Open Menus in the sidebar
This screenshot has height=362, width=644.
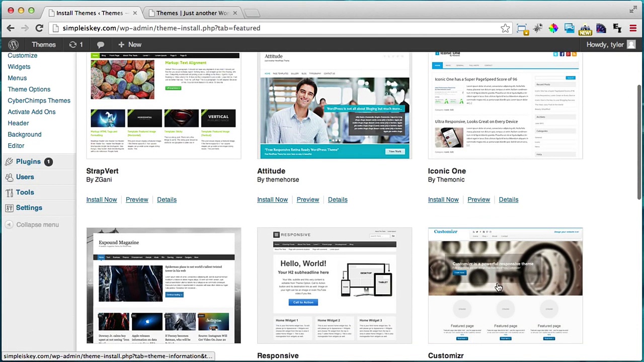17,78
